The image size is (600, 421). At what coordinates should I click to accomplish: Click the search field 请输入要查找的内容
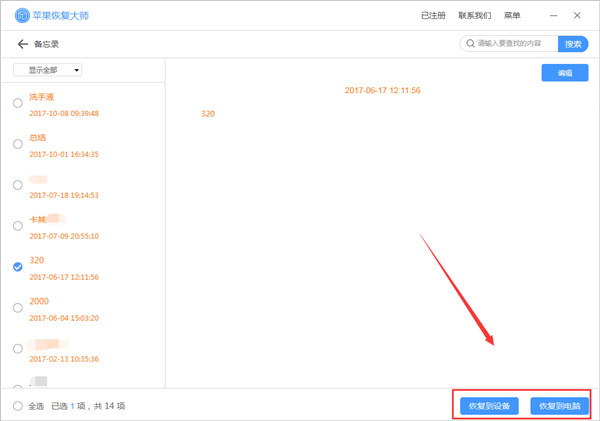click(509, 44)
